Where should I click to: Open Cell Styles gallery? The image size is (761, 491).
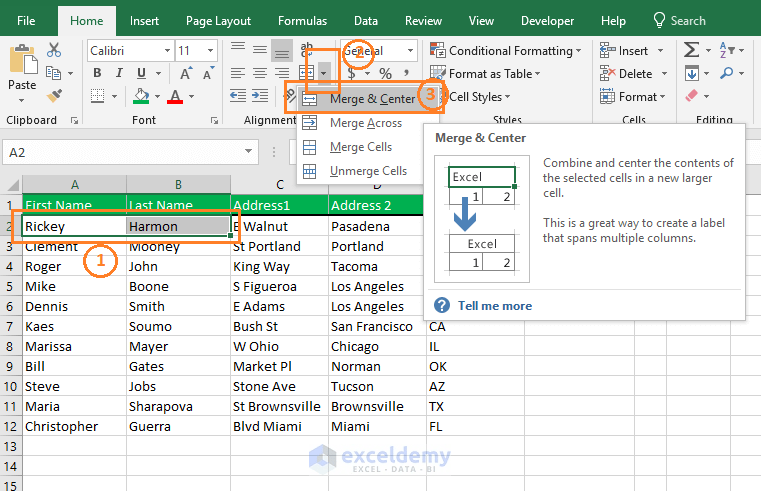click(477, 97)
